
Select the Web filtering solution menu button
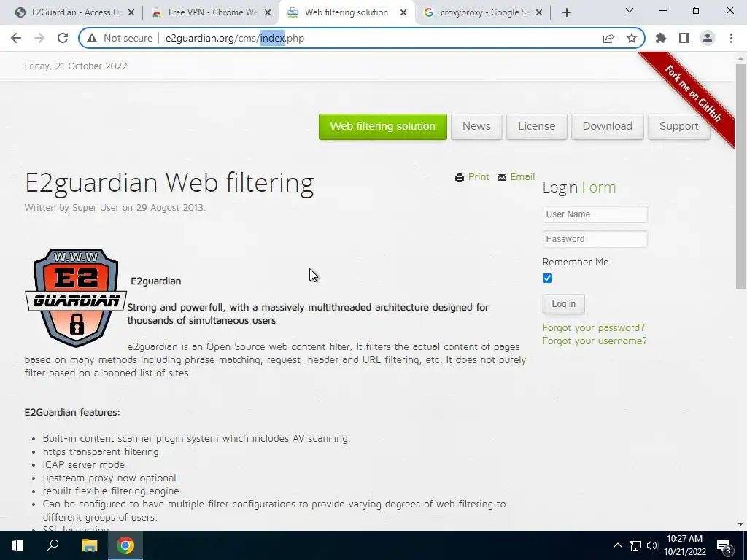click(x=383, y=127)
